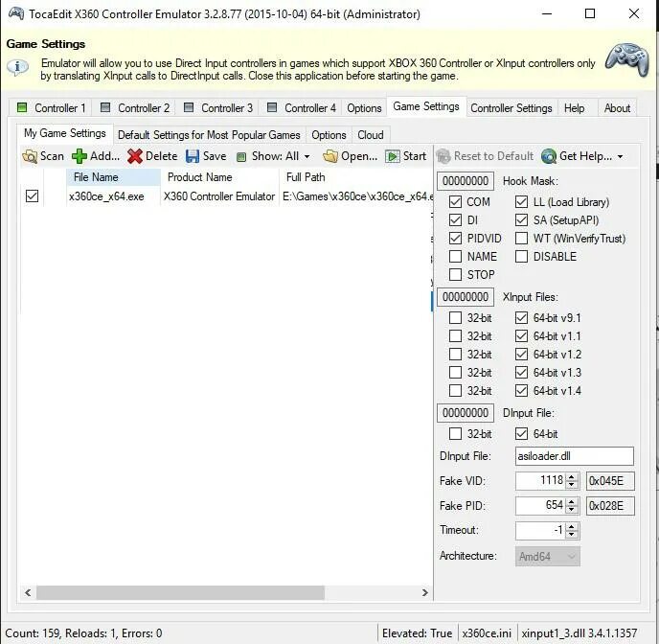Click the Reset to Default icon
Screen dimensions: 659x644
click(443, 156)
